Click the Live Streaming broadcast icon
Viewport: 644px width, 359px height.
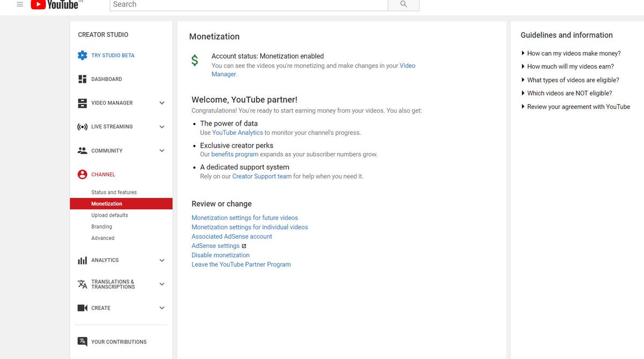coord(82,127)
